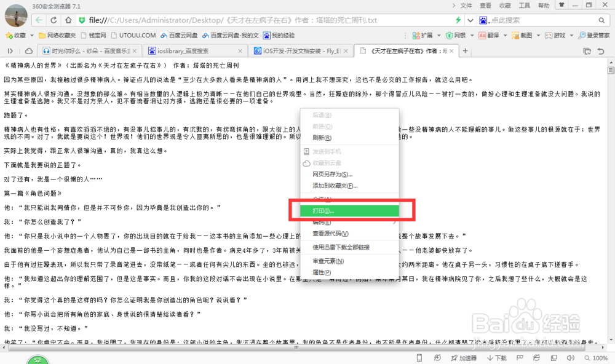The image size is (615, 364).
Task: Click the send-to-phone icon in status bar
Action: pyautogui.click(x=419, y=357)
